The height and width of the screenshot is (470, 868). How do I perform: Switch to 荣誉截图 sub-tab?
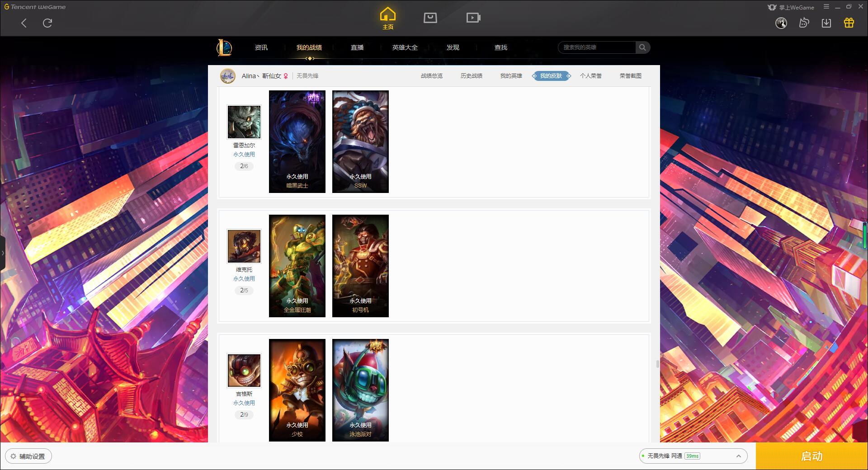point(631,76)
